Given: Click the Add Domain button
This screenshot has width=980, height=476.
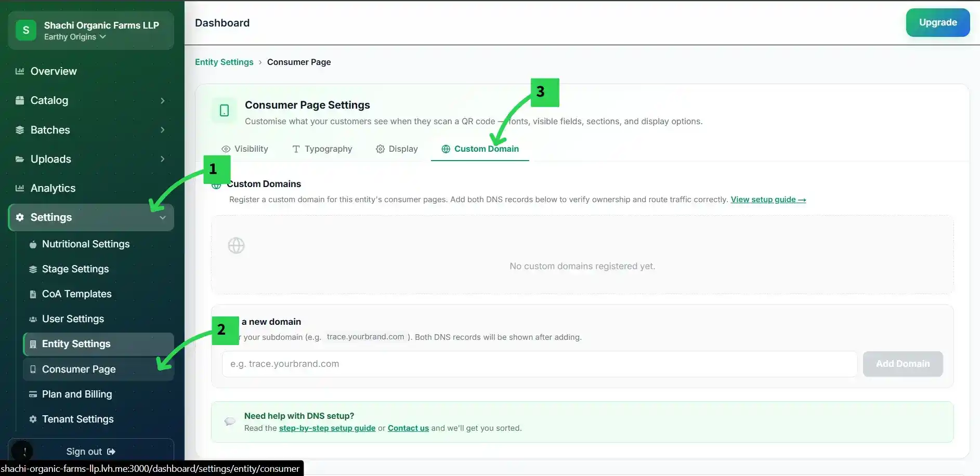Looking at the screenshot, I should point(903,364).
